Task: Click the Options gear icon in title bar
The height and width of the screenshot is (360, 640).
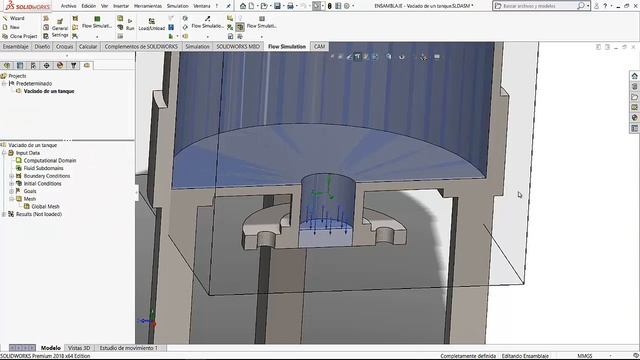Action: pos(347,6)
